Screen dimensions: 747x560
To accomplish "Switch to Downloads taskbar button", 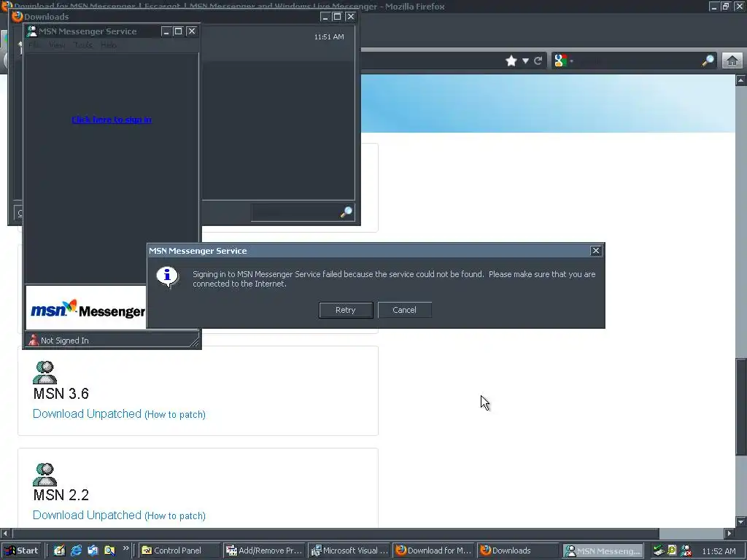I will click(518, 551).
